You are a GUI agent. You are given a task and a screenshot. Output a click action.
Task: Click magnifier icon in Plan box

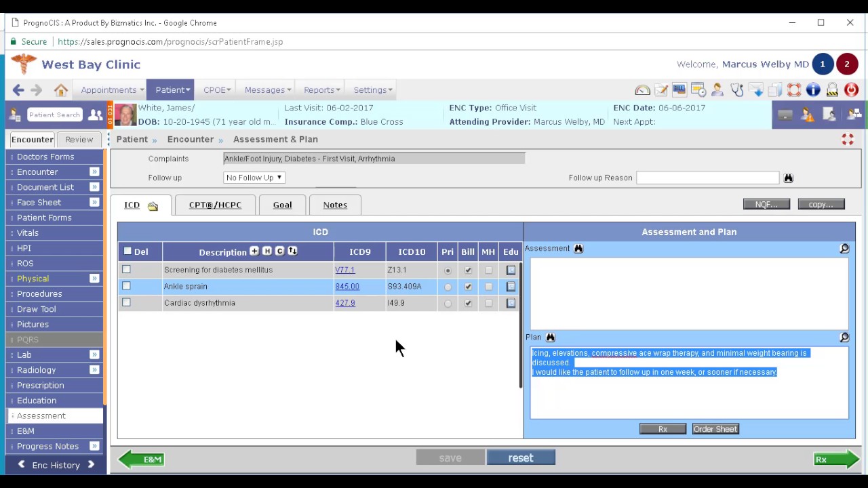[x=844, y=338]
